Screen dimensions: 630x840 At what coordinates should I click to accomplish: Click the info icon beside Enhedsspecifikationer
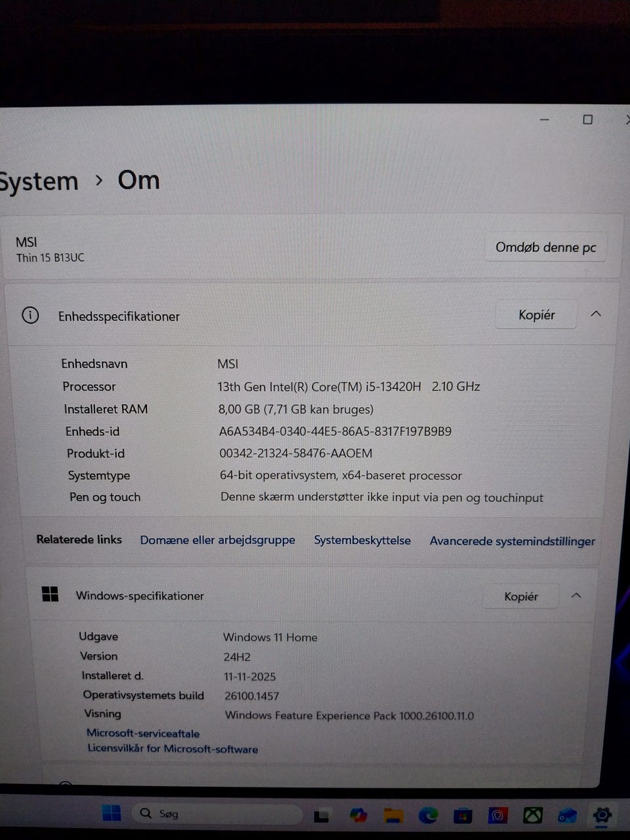pos(30,315)
